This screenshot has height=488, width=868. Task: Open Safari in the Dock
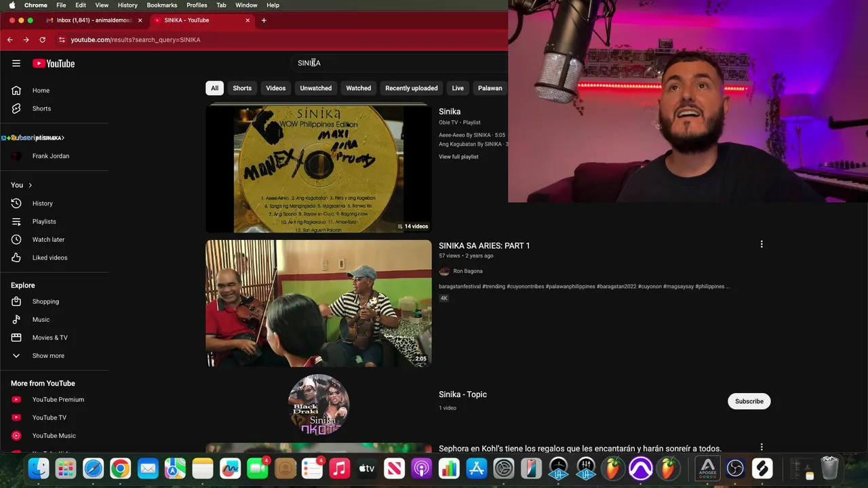coord(93,468)
